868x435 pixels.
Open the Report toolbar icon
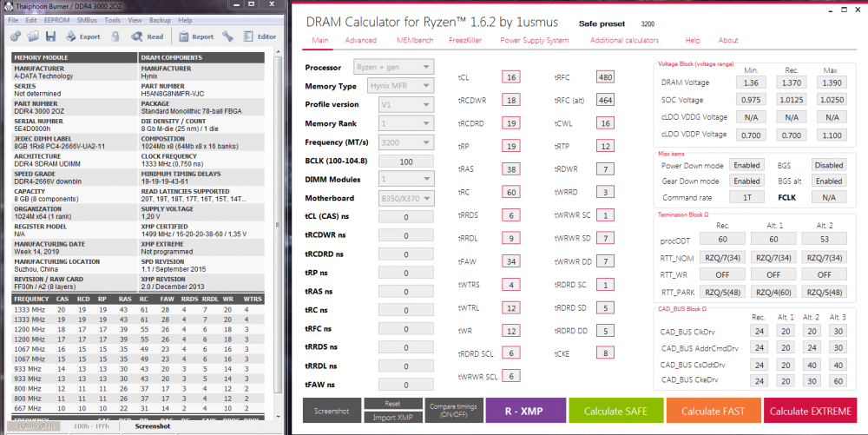point(195,36)
